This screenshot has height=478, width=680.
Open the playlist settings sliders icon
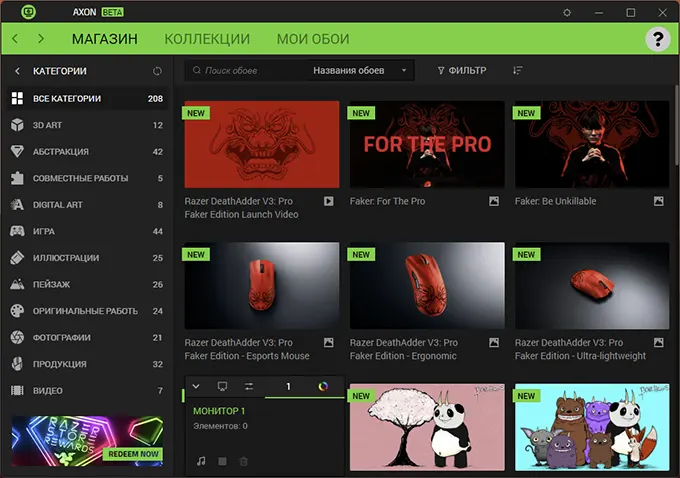click(249, 386)
